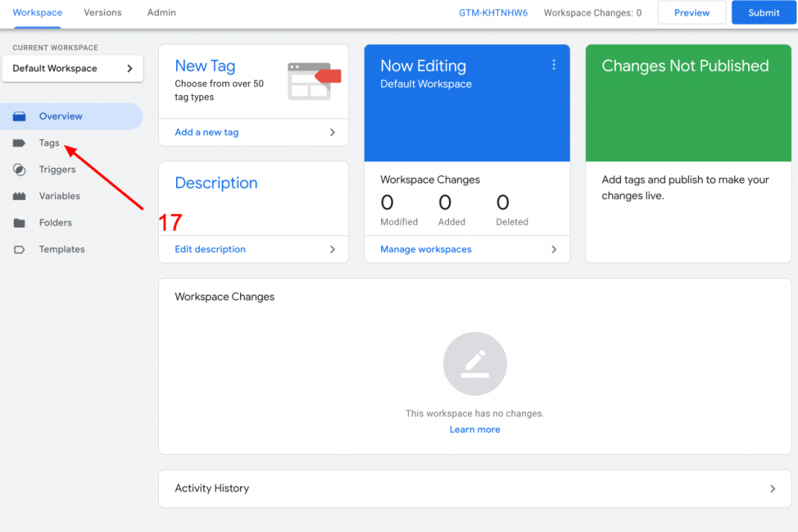The height and width of the screenshot is (532, 798).
Task: Click the Tags label icon in sidebar
Action: 19,143
